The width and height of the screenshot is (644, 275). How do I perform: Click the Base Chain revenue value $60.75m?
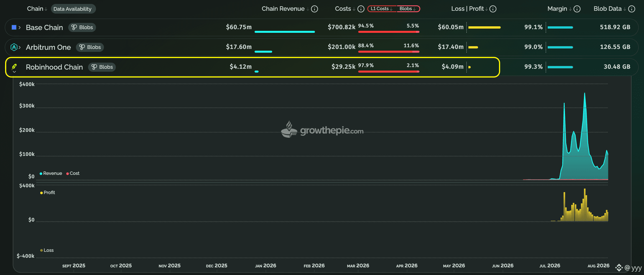coord(239,27)
